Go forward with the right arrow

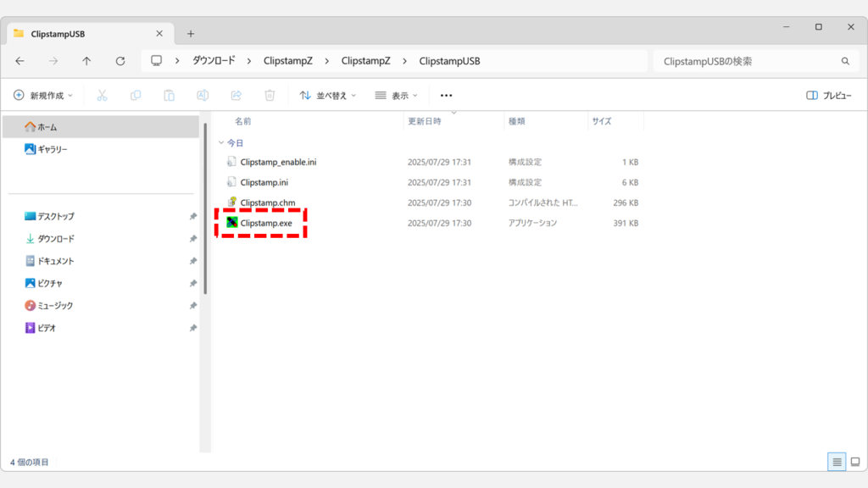point(53,61)
